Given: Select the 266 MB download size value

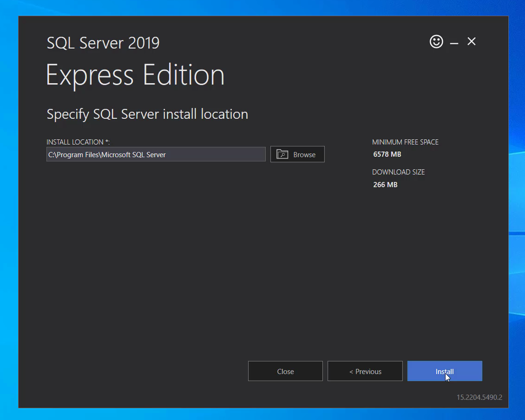Looking at the screenshot, I should (x=385, y=185).
